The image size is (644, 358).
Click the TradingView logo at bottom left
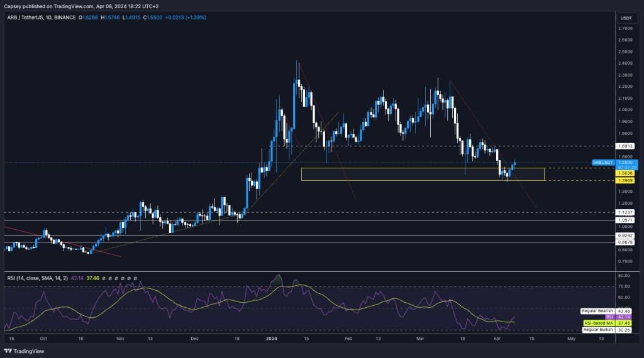(x=24, y=351)
